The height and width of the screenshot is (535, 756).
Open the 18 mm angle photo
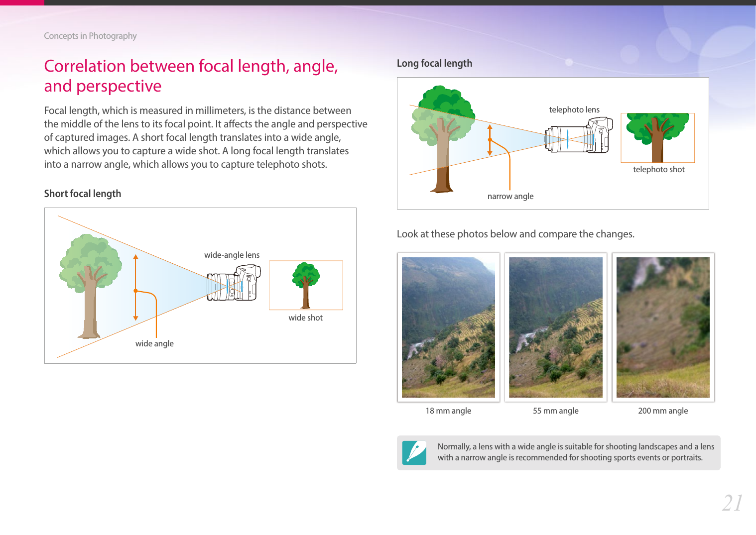point(448,327)
